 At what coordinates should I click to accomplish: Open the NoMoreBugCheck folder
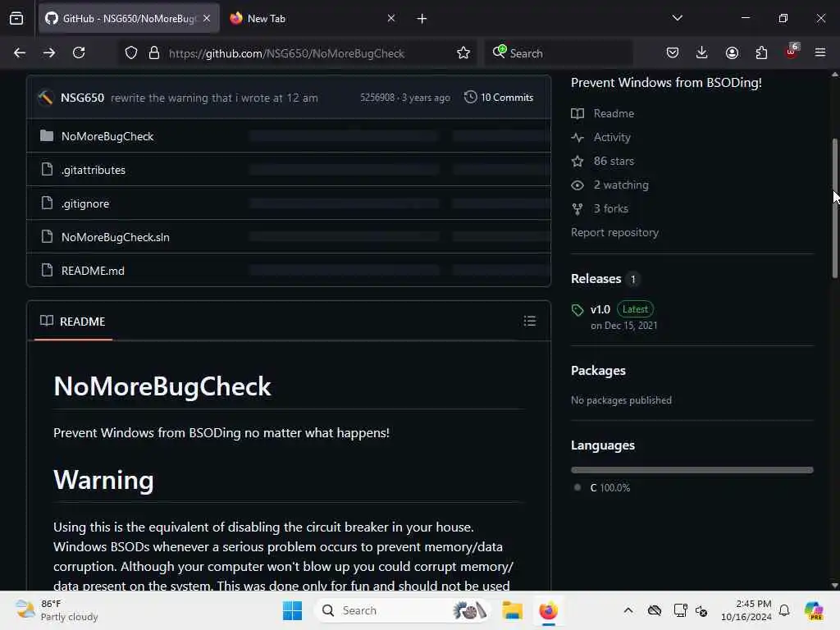tap(107, 136)
